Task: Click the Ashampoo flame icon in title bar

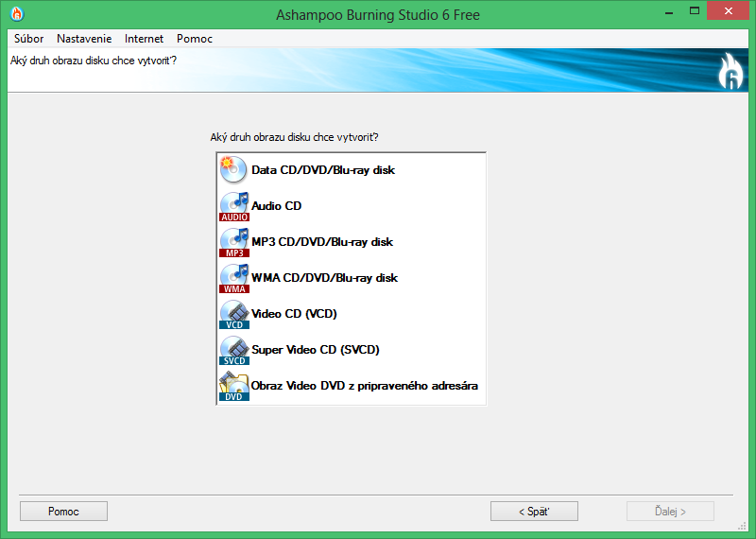Action: 17,14
